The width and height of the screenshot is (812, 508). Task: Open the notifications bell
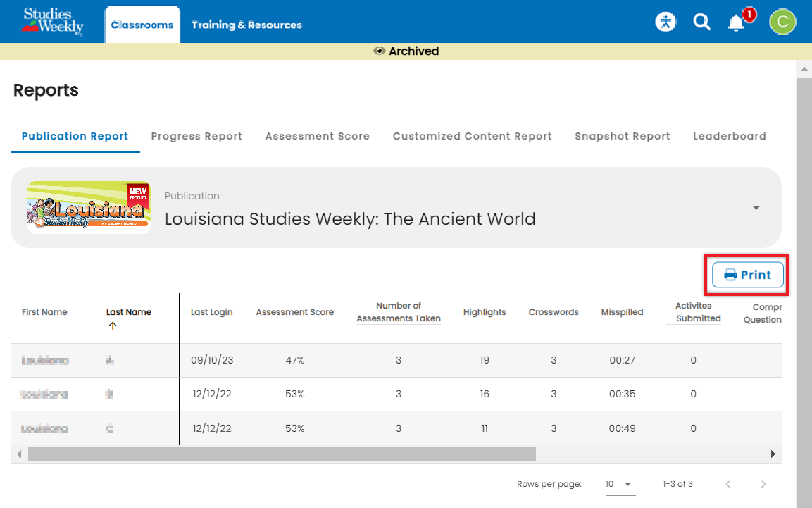[736, 23]
